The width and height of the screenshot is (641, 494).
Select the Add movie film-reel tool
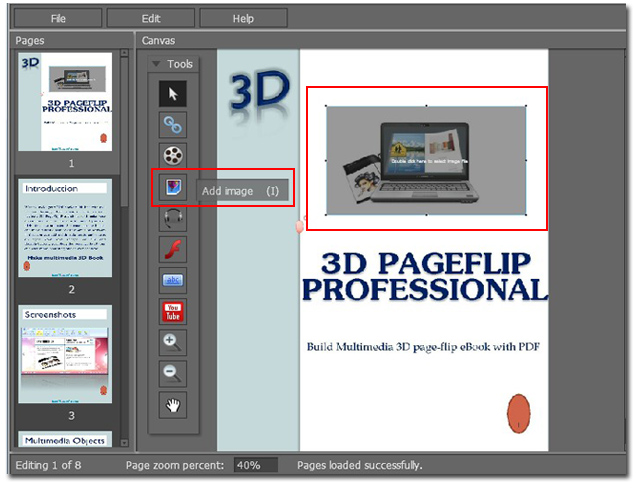click(x=173, y=156)
